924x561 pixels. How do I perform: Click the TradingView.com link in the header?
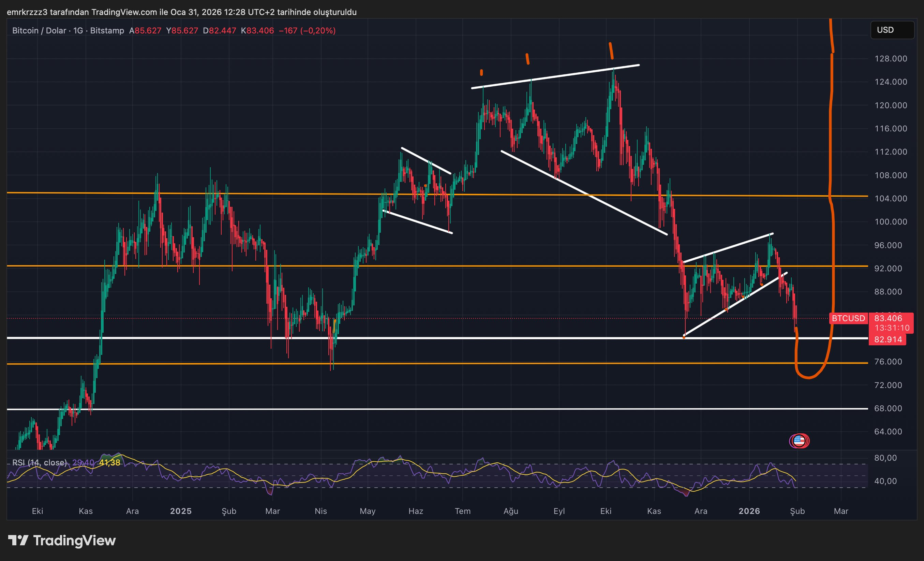pyautogui.click(x=124, y=12)
